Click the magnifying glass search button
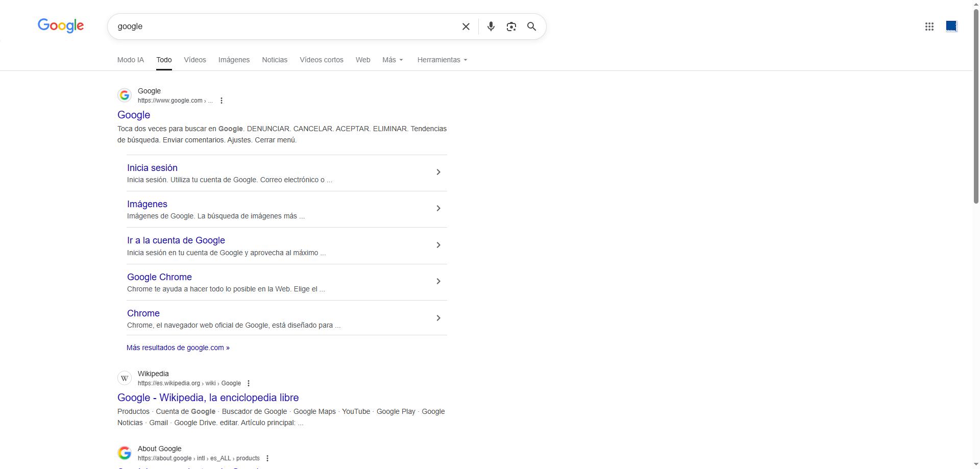 tap(531, 27)
